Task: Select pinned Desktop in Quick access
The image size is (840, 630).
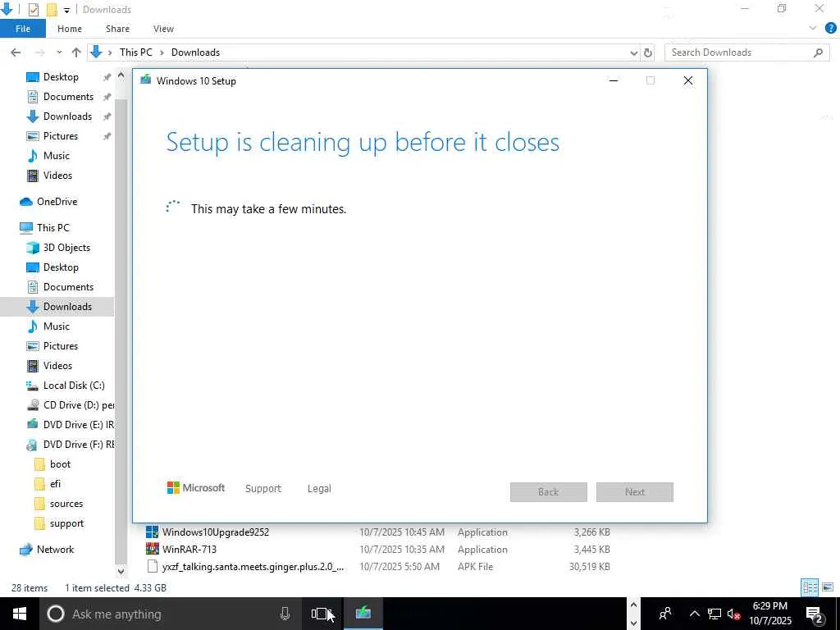Action: pos(61,77)
